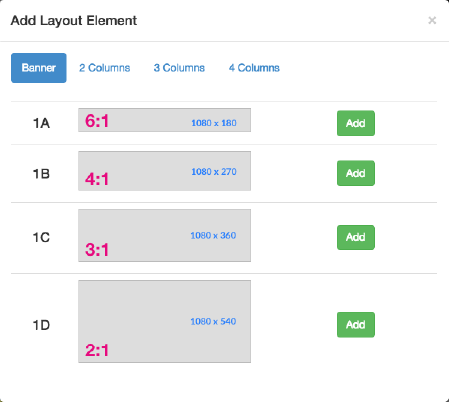The height and width of the screenshot is (403, 449).
Task: Close the Add Layout Element dialog
Action: pyautogui.click(x=432, y=20)
